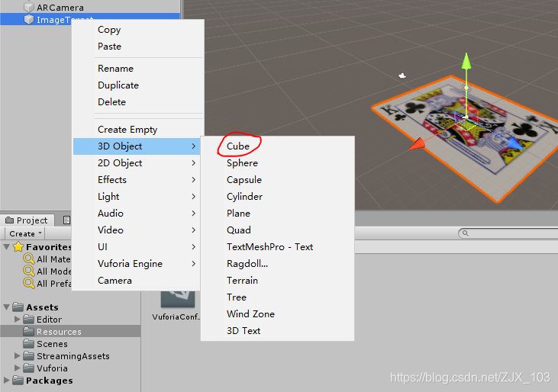Screen dimensions: 558x392
Task: Select the All Materials saved search
Action: [53, 259]
